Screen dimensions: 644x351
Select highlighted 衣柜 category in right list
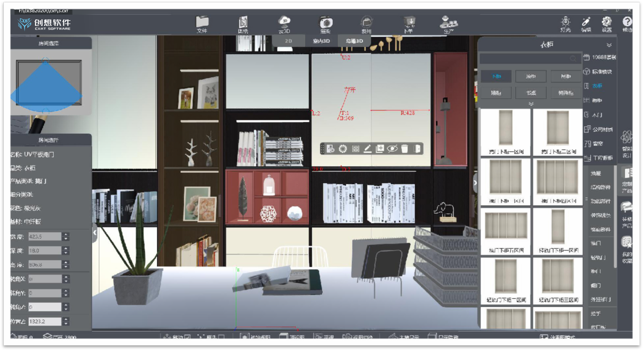point(593,86)
